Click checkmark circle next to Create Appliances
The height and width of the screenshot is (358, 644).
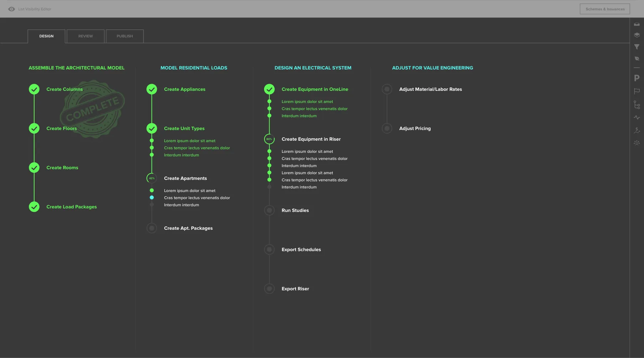click(152, 89)
